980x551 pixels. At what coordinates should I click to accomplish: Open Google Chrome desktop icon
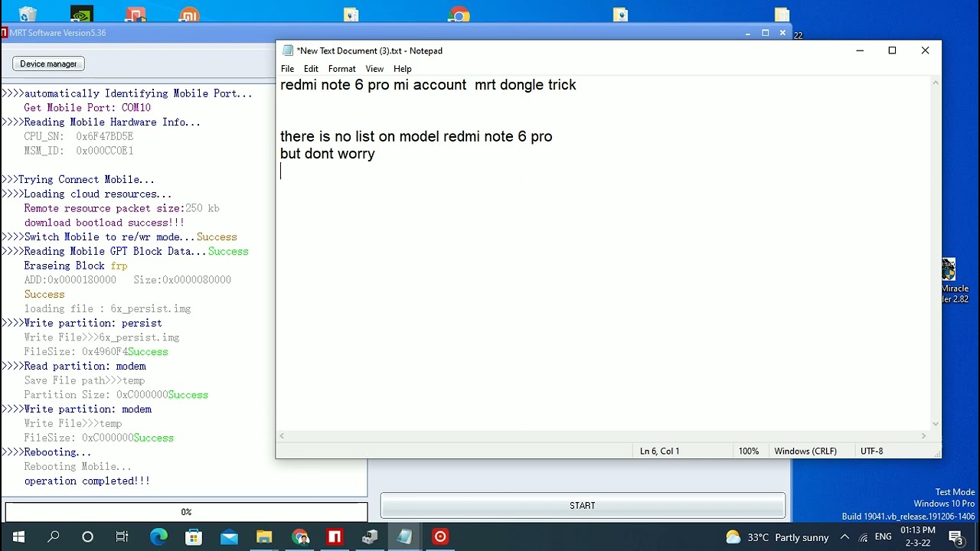tap(459, 14)
